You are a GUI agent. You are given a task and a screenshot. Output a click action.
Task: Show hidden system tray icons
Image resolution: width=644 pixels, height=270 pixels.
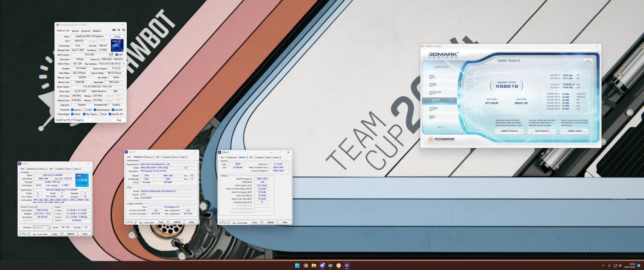pos(603,265)
